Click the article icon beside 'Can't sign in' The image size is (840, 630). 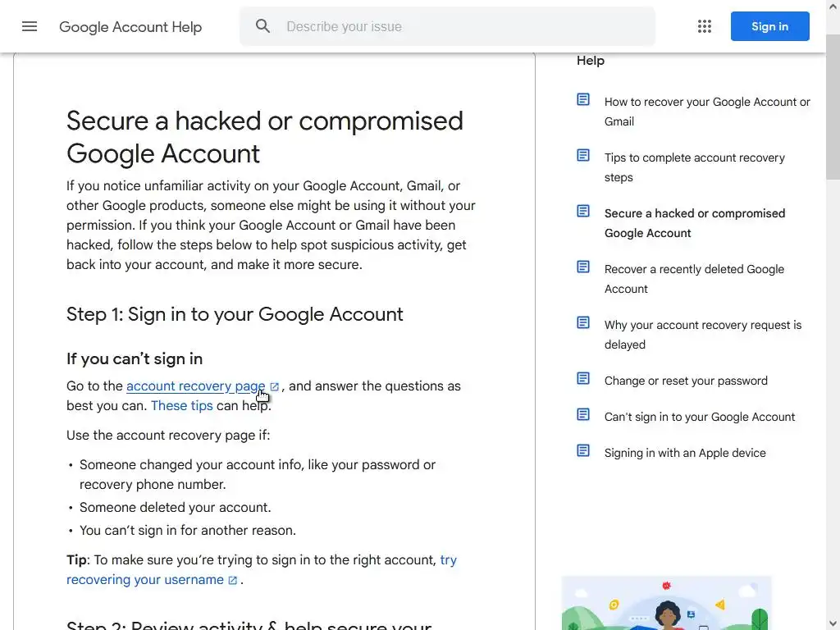coord(583,414)
